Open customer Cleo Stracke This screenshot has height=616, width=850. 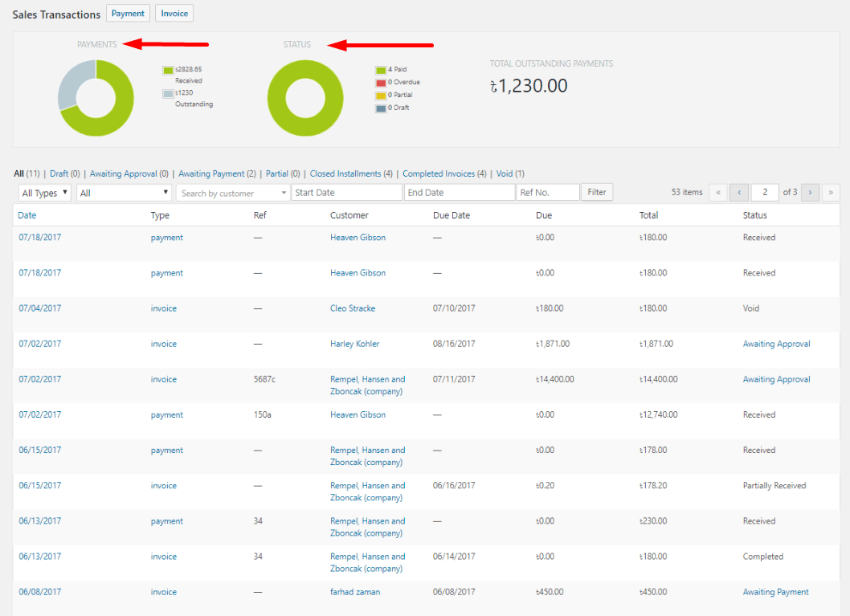point(353,308)
